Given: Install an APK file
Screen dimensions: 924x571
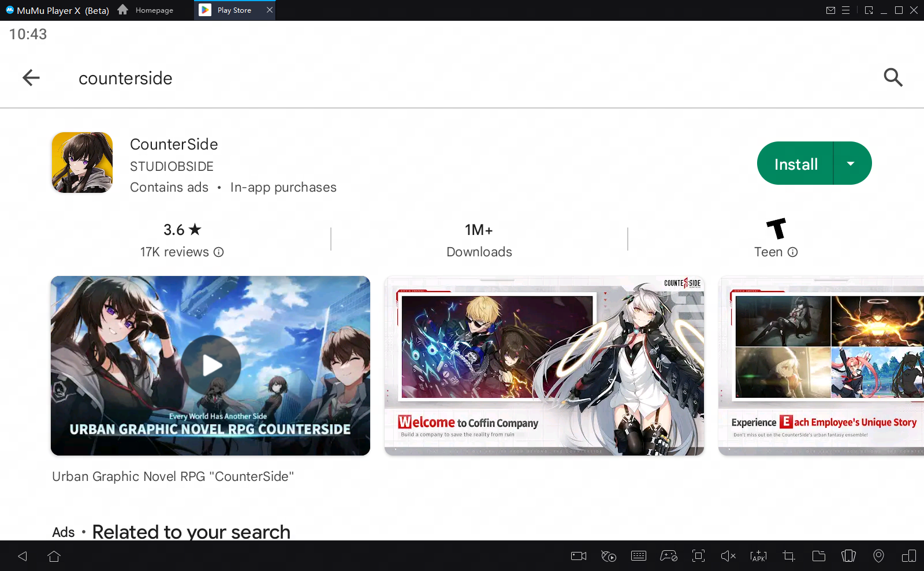Looking at the screenshot, I should [x=758, y=556].
